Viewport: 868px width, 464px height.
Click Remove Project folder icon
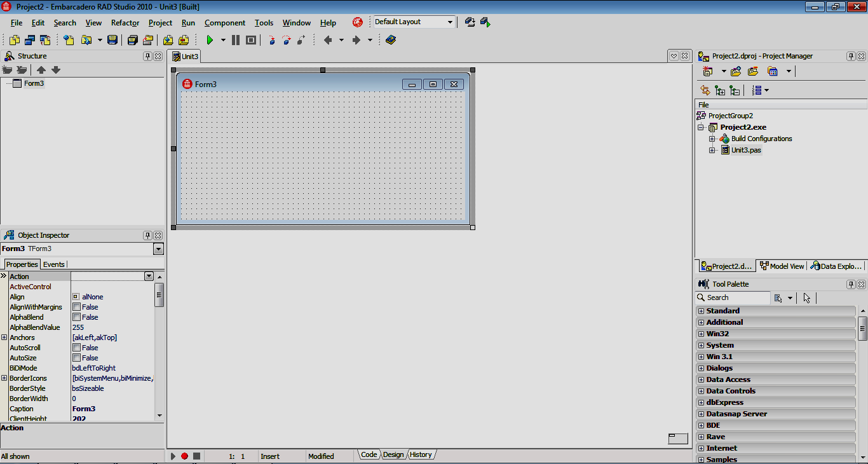753,71
